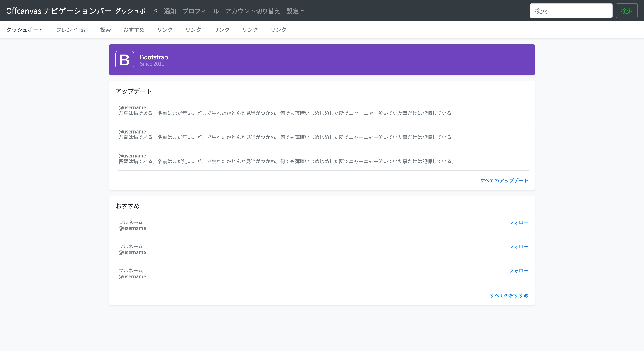Select アカウント切り替え in the navbar

tap(252, 11)
